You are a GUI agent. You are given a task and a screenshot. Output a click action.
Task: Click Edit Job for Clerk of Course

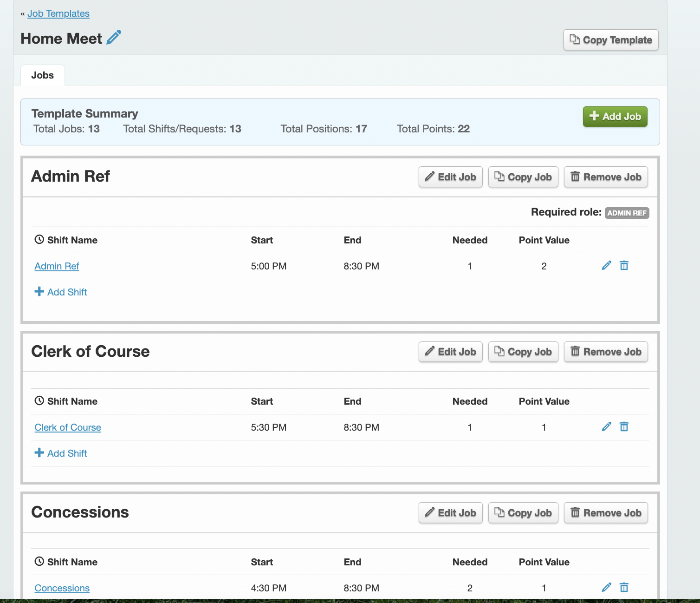point(450,352)
